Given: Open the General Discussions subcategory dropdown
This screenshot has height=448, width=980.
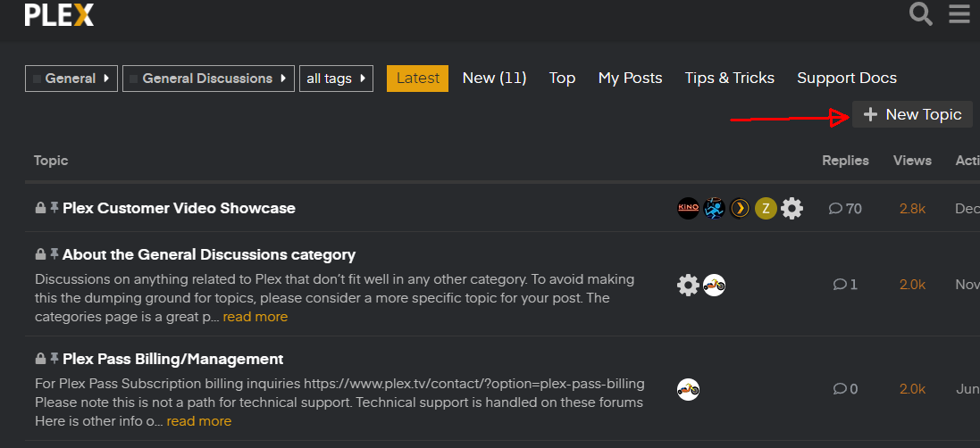Looking at the screenshot, I should tap(208, 79).
